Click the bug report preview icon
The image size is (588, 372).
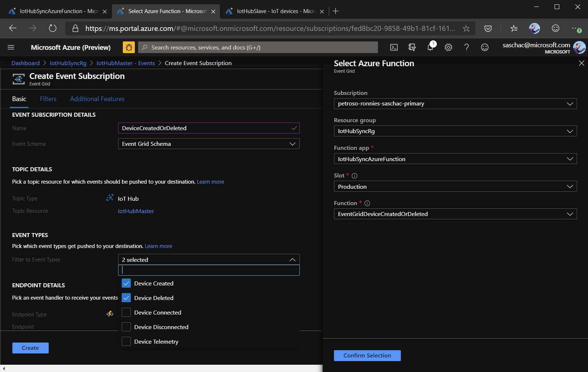point(129,47)
